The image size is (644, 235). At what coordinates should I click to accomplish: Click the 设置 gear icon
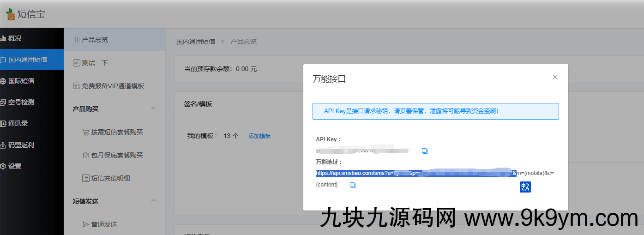click(3, 166)
